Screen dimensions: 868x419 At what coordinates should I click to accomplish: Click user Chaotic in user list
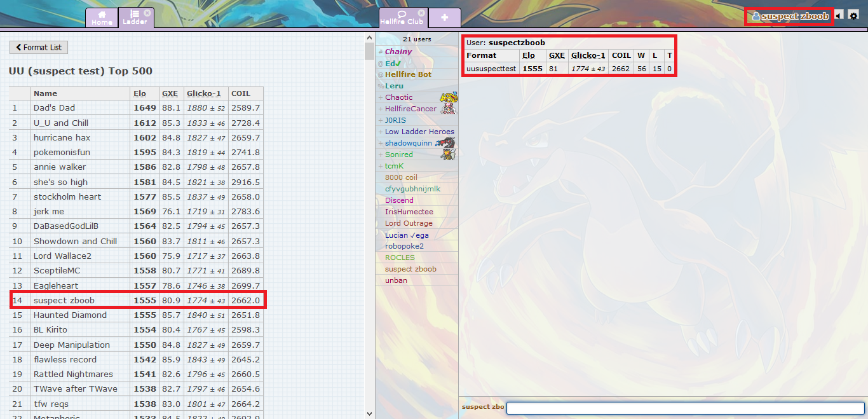(x=398, y=97)
